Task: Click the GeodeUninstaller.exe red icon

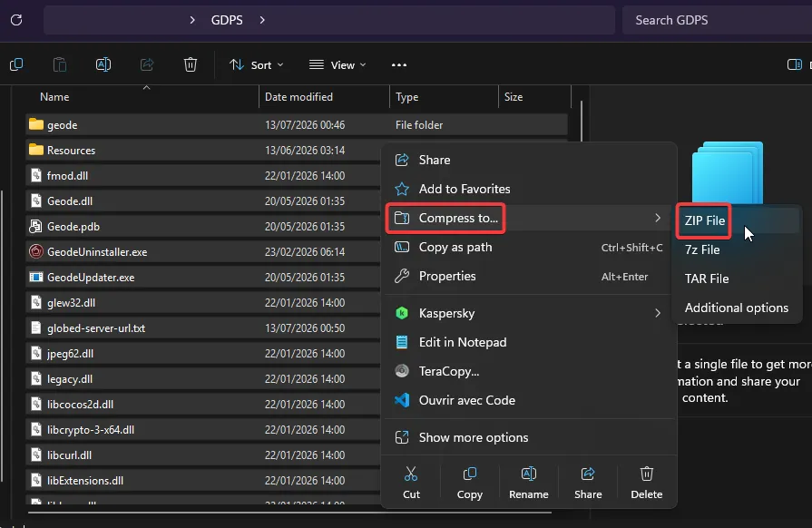Action: (36, 251)
